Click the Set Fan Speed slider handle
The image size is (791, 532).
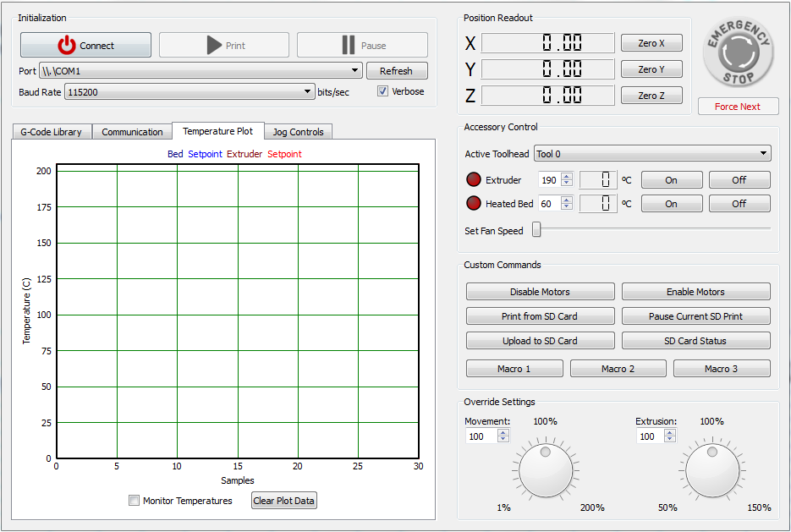536,230
